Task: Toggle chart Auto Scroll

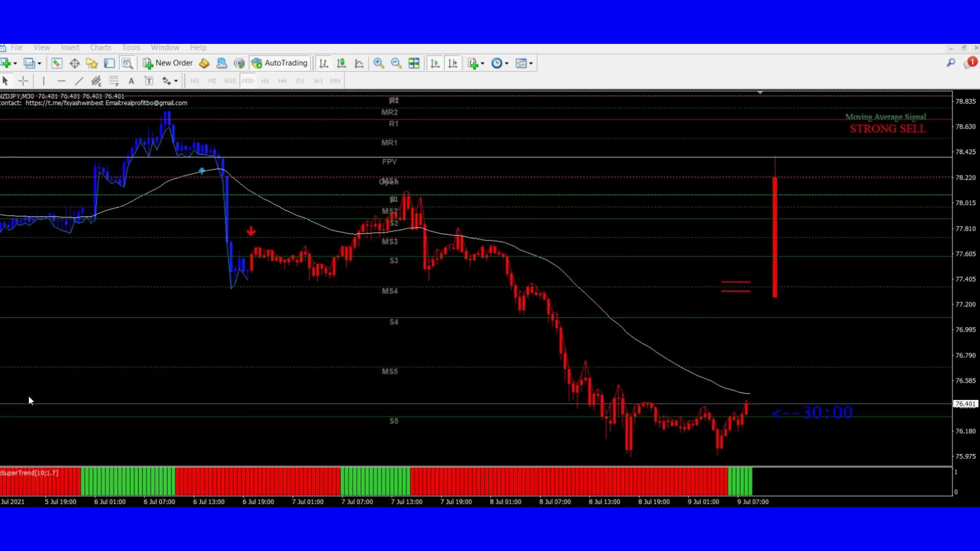Action: tap(435, 63)
